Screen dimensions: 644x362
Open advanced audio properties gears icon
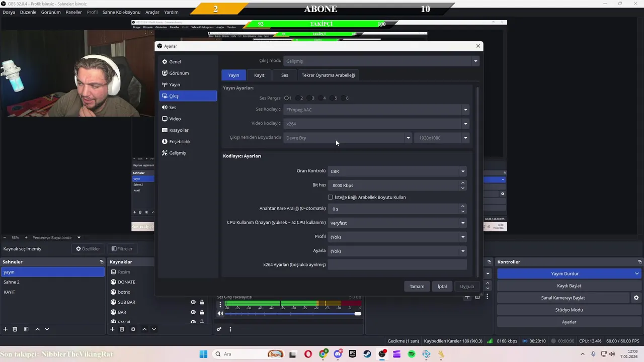[x=219, y=329]
